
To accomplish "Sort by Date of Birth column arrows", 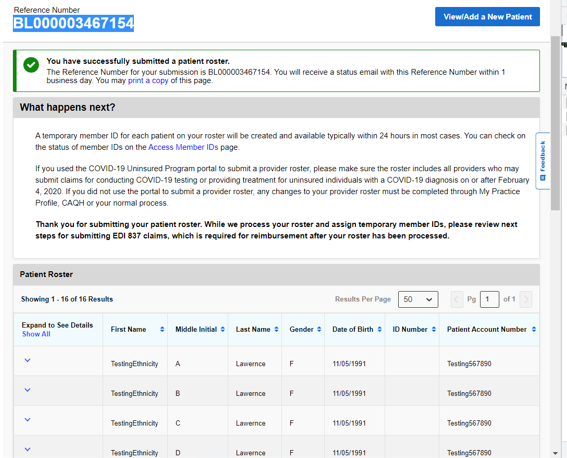I will (x=379, y=329).
